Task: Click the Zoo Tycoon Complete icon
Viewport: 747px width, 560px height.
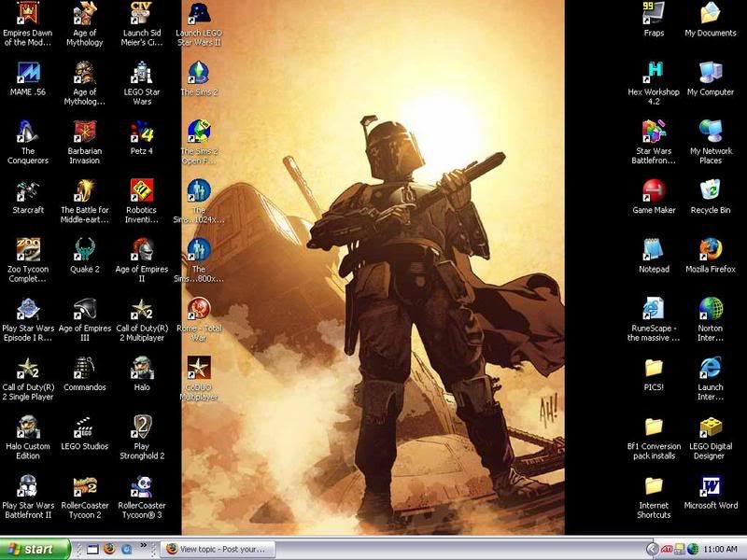Action: point(28,260)
